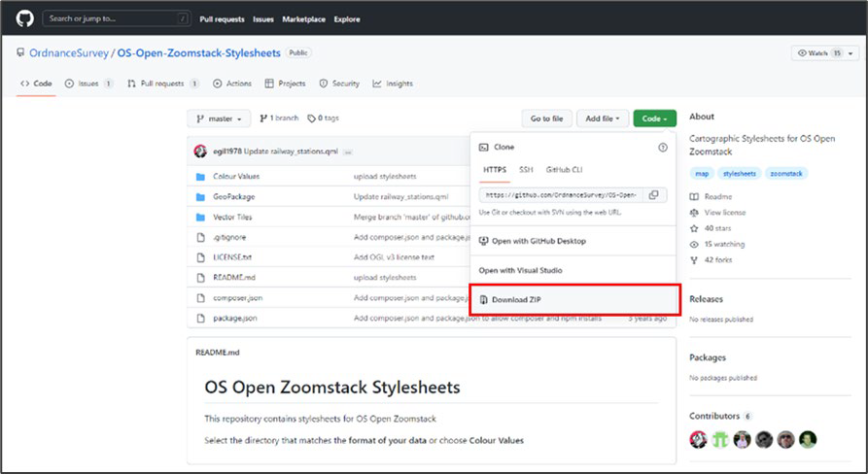
Task: Open the Contributors section link
Action: click(714, 416)
